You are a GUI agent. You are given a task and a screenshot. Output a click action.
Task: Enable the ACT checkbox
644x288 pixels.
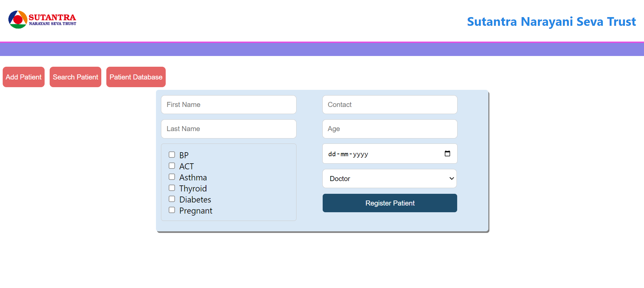(172, 166)
